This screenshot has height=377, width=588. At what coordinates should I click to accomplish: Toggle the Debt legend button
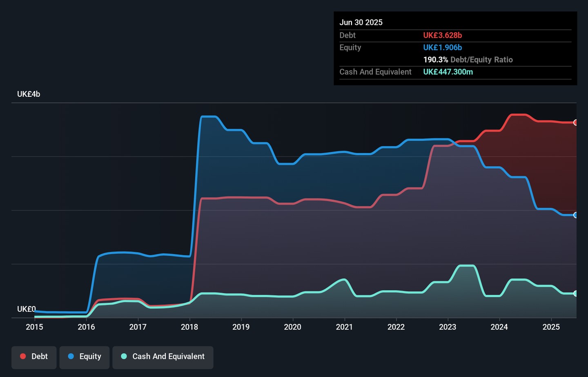[x=34, y=357]
